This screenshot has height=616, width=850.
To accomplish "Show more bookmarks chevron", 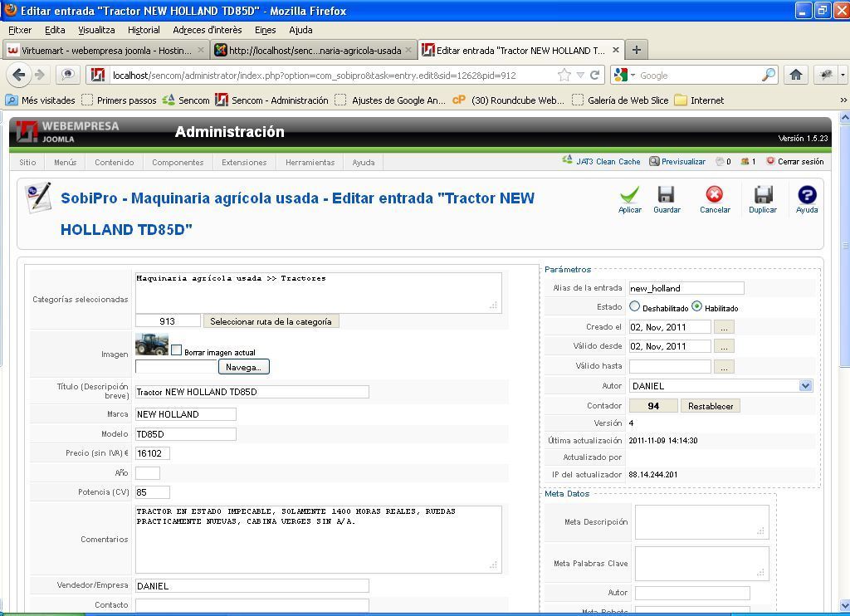I will (843, 100).
